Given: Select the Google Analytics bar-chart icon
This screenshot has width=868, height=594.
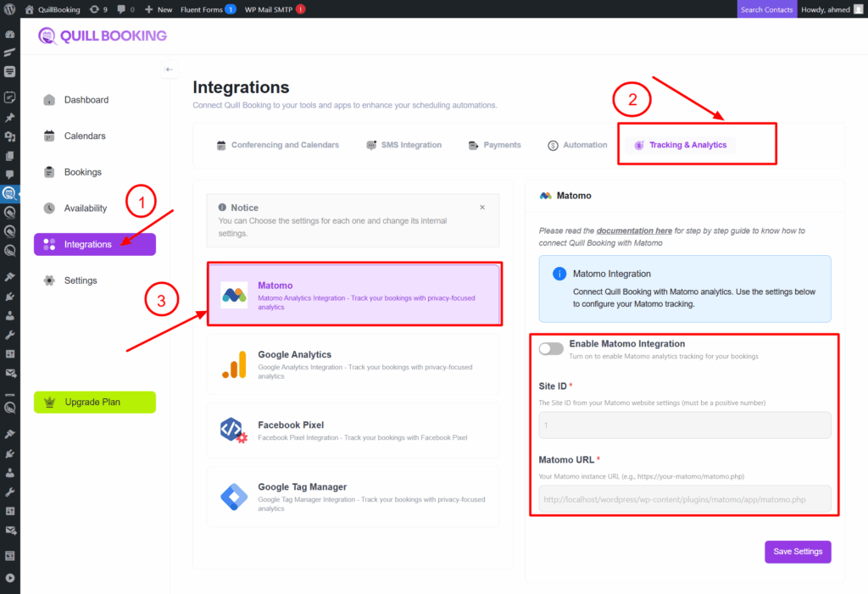Looking at the screenshot, I should tap(234, 364).
